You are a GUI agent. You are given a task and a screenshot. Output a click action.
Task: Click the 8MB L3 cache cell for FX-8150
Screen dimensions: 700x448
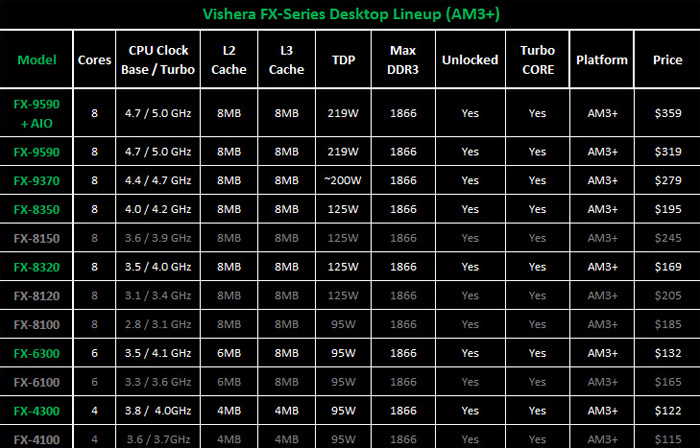point(286,238)
